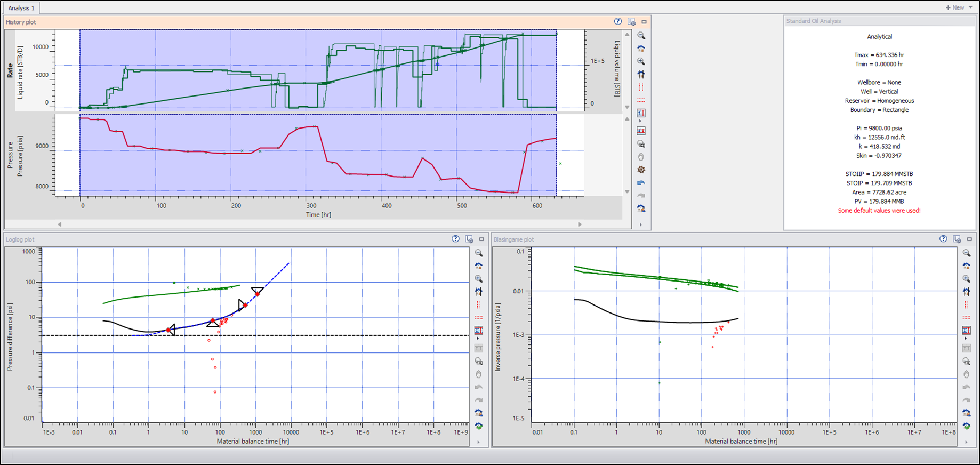Click the Blasingame plot panel title
980x465 pixels.
point(513,239)
